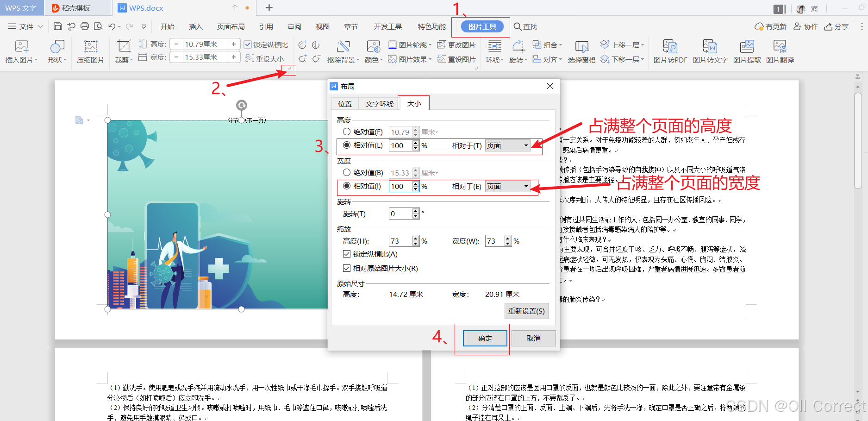Open the Insert (插入) ribbon tab

pos(196,26)
